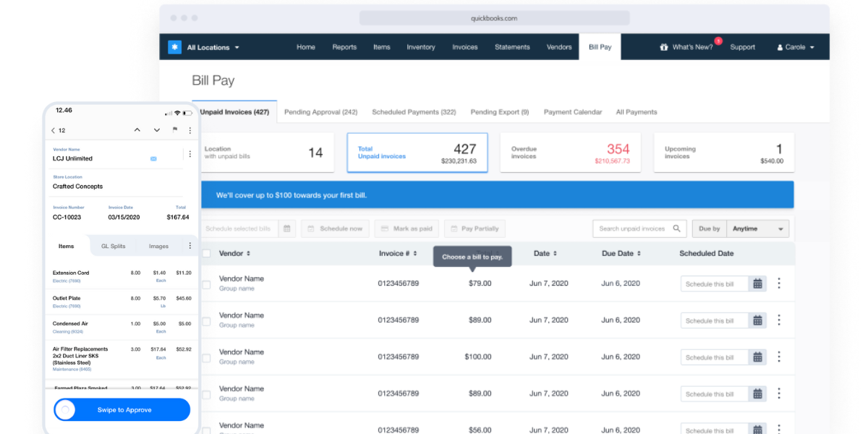Open the calendar icon in the $79.00 row
The height and width of the screenshot is (434, 868).
[x=757, y=284]
